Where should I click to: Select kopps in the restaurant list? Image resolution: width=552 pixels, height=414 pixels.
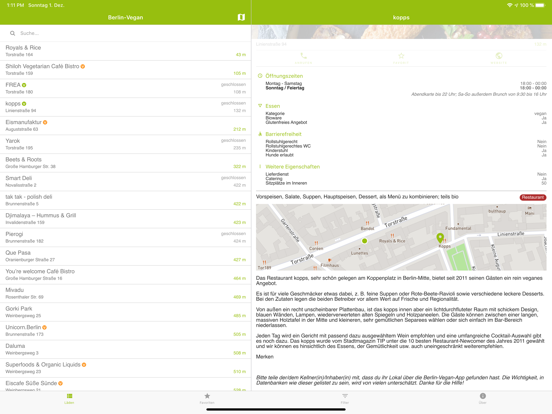125,107
